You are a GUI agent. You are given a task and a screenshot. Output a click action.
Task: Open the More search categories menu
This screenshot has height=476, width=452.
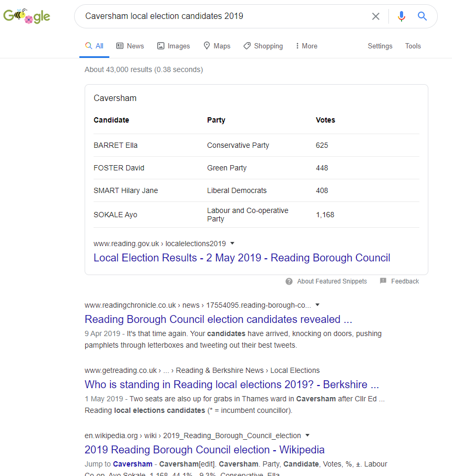pyautogui.click(x=306, y=46)
